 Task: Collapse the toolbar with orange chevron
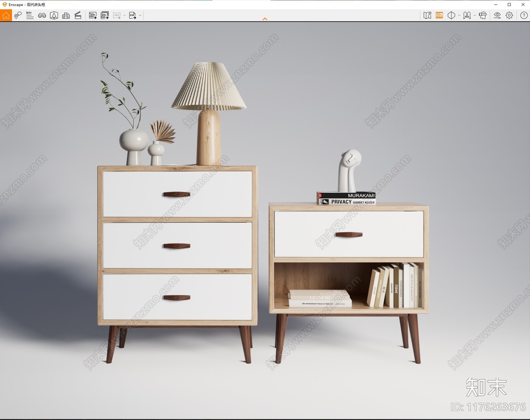point(265,19)
